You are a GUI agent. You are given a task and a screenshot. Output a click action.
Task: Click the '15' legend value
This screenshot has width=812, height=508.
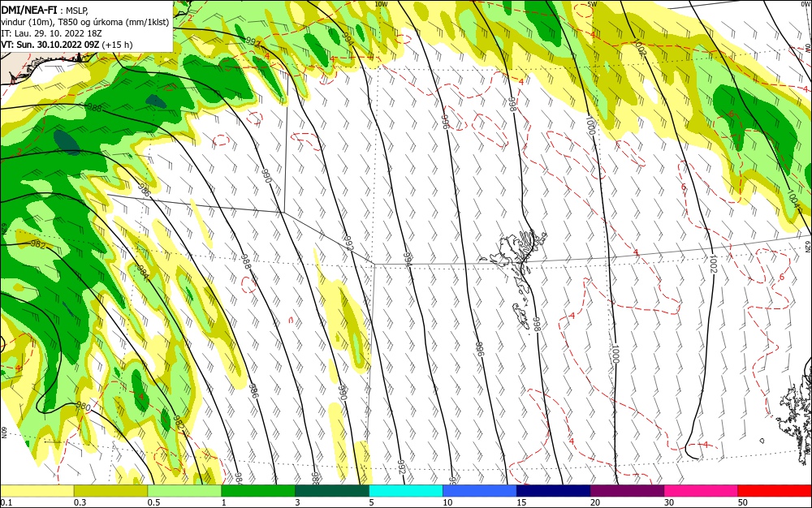pos(521,502)
